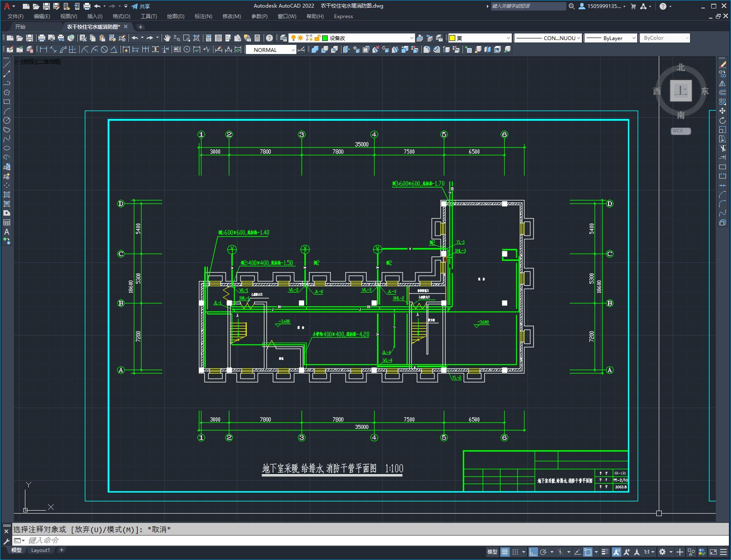Viewport: 731px width, 560px height.
Task: Open the layer dropdown showing 设备改
Action: pos(352,38)
